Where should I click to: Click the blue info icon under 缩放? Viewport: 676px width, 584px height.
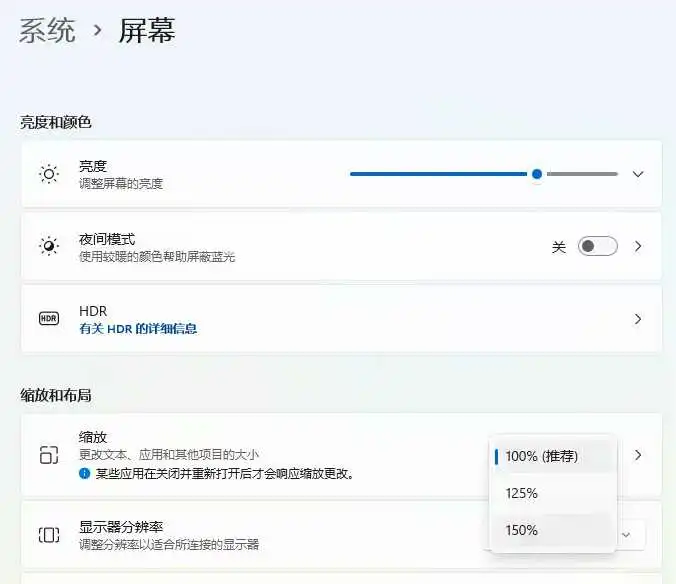(85, 473)
